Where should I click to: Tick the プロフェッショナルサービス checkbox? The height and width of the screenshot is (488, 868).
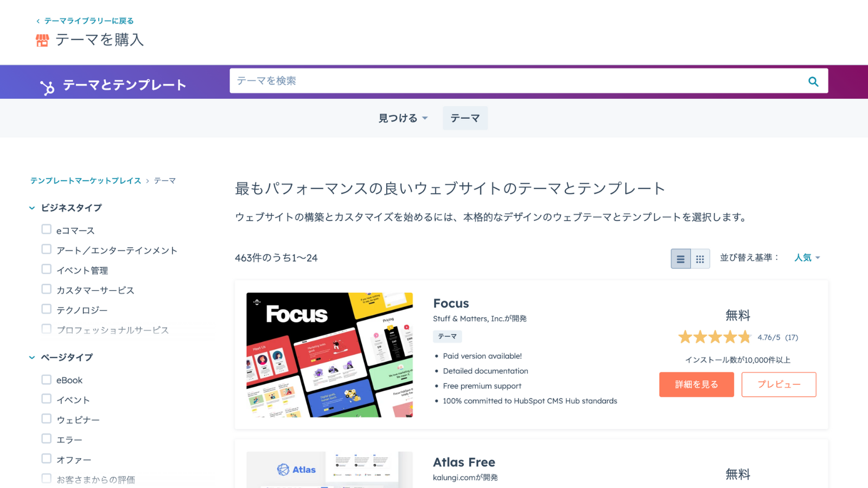[x=47, y=329]
